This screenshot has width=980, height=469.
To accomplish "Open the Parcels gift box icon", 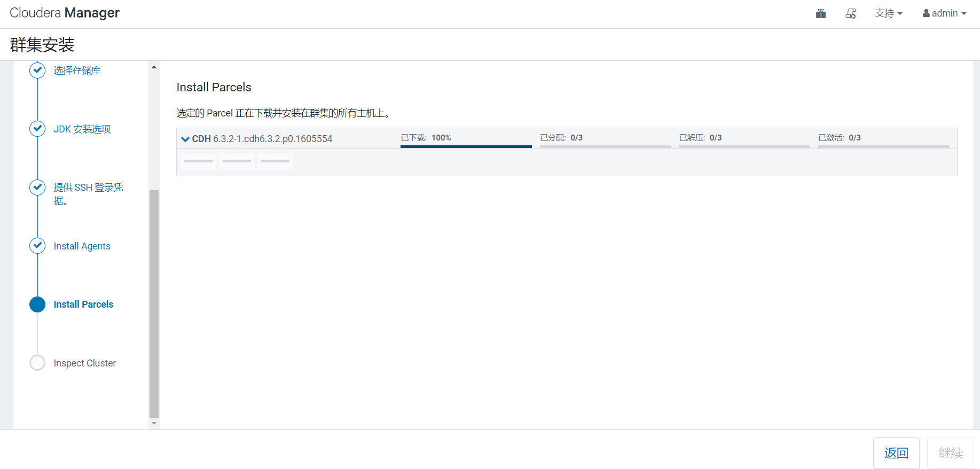I will pos(821,13).
